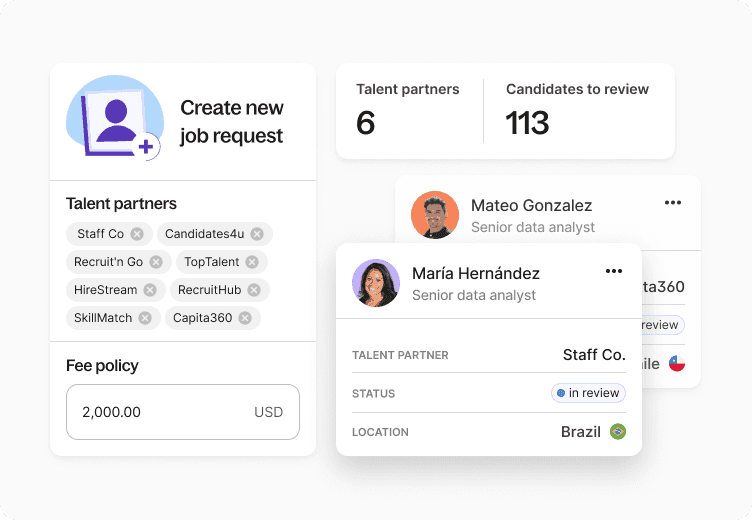Click the STATUS row label
The height and width of the screenshot is (520, 752).
(x=374, y=394)
